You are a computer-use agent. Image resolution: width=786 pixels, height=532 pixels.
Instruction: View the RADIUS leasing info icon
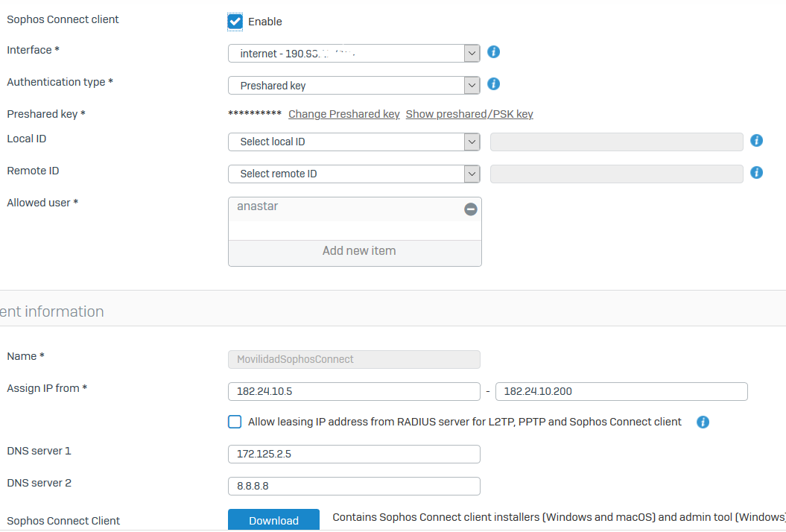[x=703, y=422]
